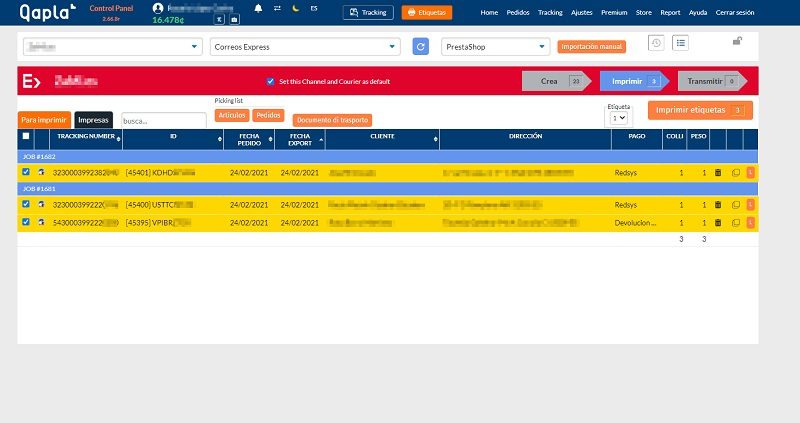This screenshot has height=423, width=800.
Task: Open the Report menu
Action: (x=670, y=12)
